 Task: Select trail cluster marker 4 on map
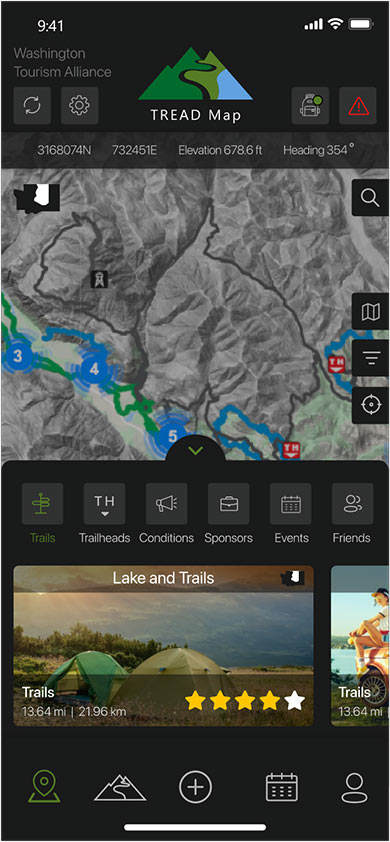tap(95, 369)
